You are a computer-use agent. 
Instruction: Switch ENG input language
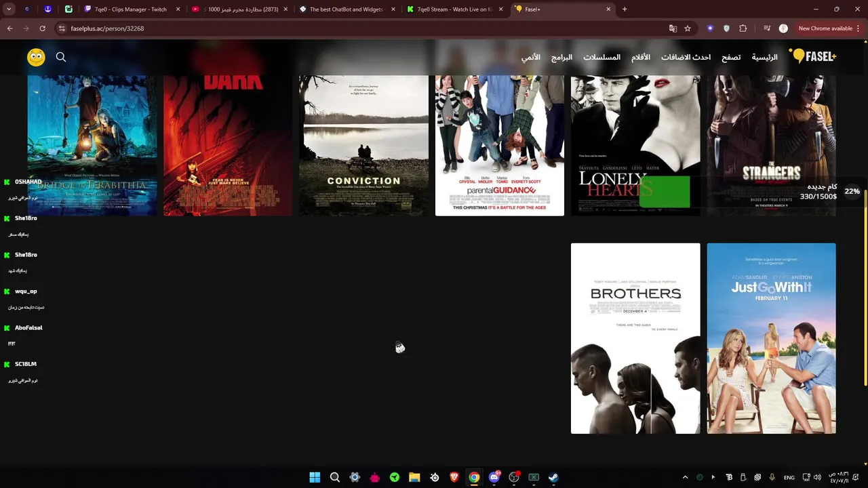click(x=789, y=477)
